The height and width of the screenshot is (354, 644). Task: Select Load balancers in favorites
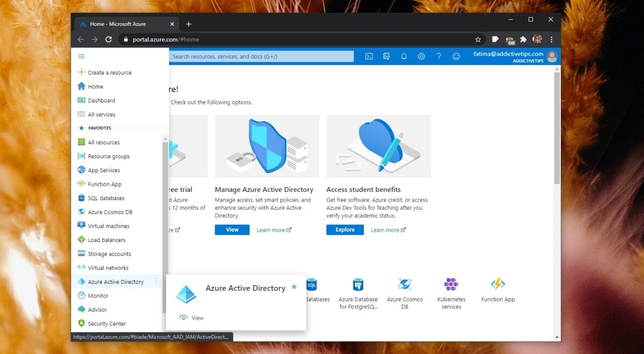tap(106, 240)
